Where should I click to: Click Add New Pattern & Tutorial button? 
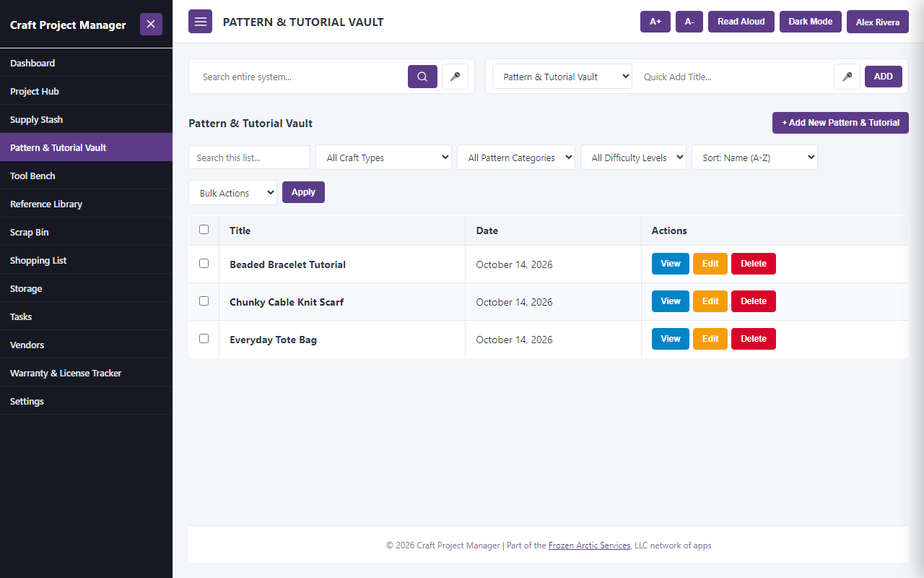point(840,123)
